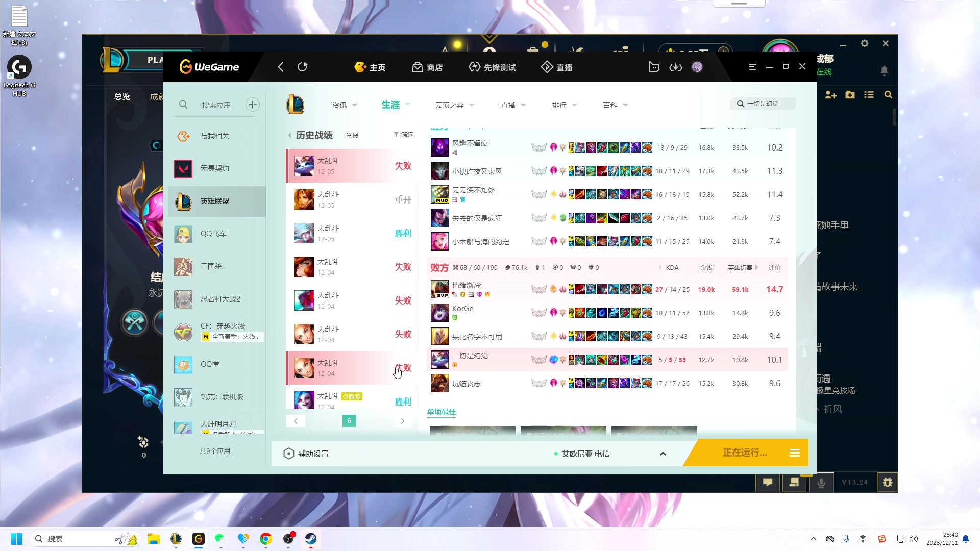
Task: Click champion icon of KorGe
Action: [x=439, y=313]
